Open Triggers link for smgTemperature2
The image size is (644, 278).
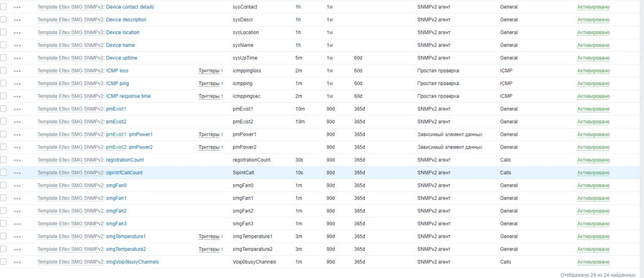click(209, 249)
